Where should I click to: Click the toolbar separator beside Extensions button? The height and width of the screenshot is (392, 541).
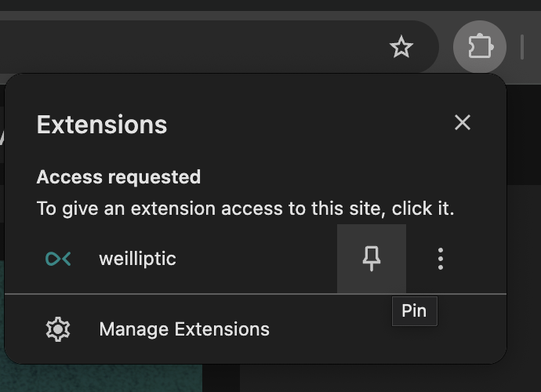[x=522, y=47]
